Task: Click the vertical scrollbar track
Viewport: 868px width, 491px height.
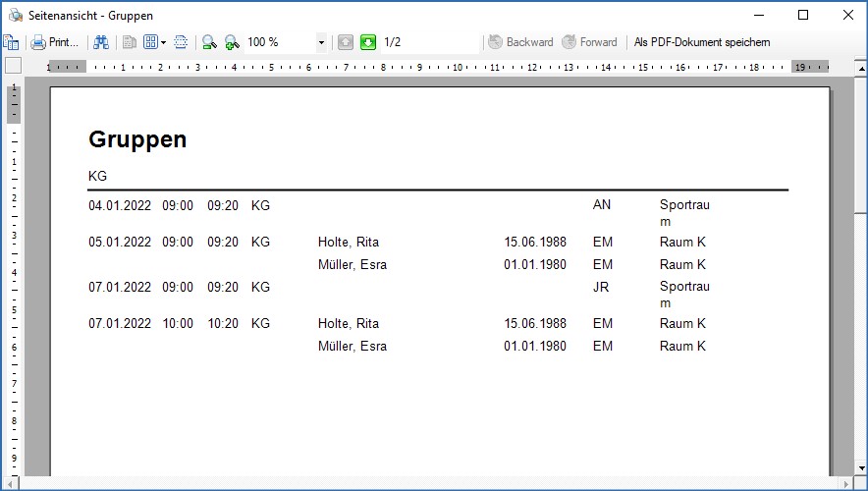Action: [860, 344]
